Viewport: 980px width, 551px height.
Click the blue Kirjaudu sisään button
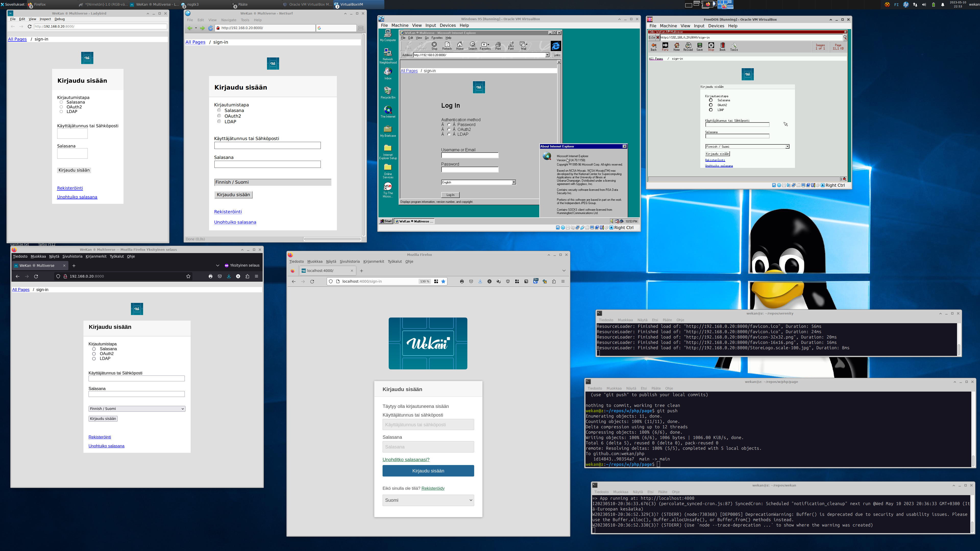(428, 471)
